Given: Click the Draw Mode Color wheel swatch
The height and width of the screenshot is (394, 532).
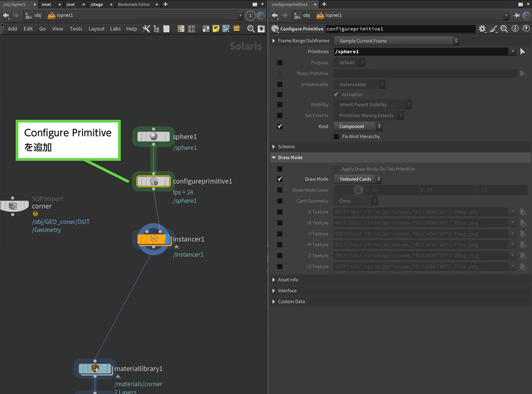Looking at the screenshot, I should point(358,190).
